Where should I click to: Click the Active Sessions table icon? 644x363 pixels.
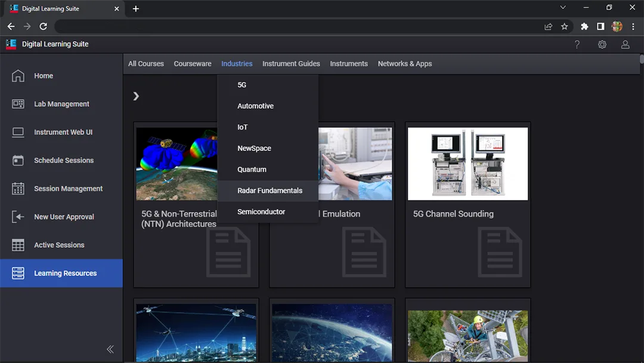point(18,245)
